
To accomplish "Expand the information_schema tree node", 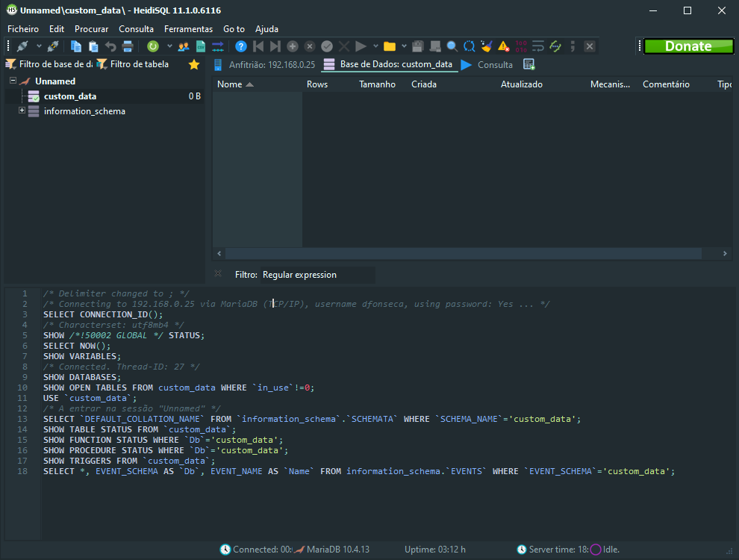I will tap(22, 111).
